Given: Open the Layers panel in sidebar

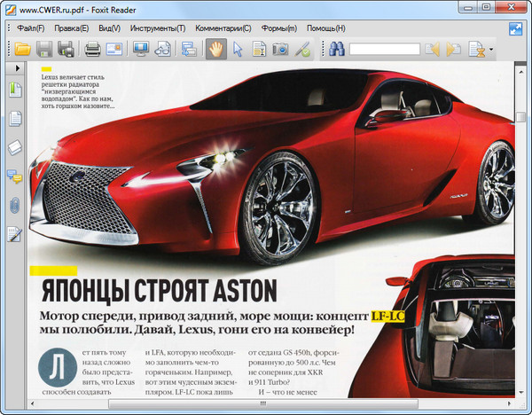Looking at the screenshot, I should coord(14,147).
